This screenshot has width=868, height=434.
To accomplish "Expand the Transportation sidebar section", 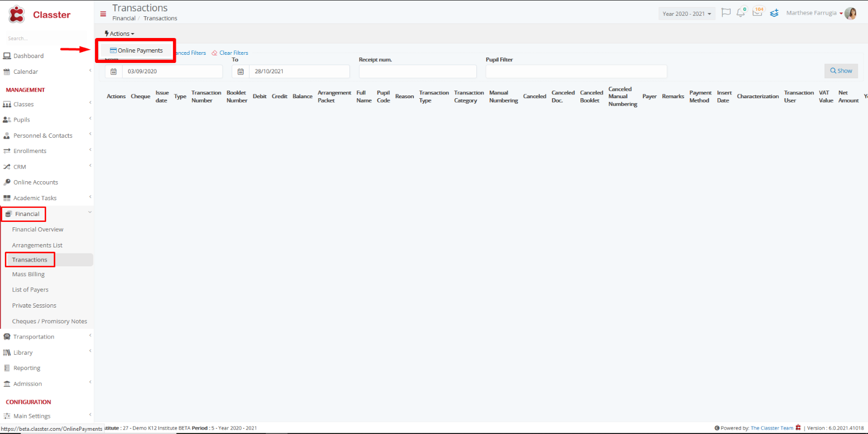I will point(90,335).
